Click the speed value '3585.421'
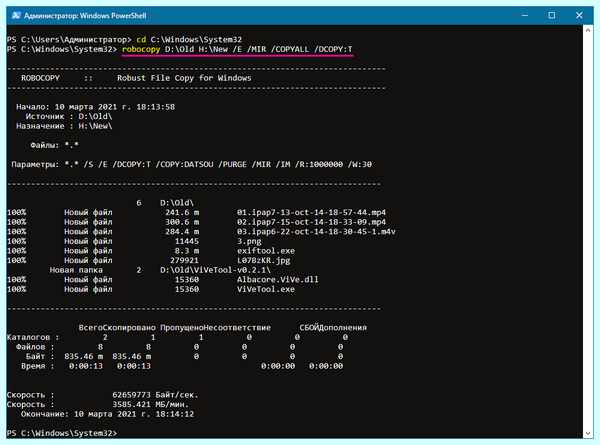 coord(131,404)
